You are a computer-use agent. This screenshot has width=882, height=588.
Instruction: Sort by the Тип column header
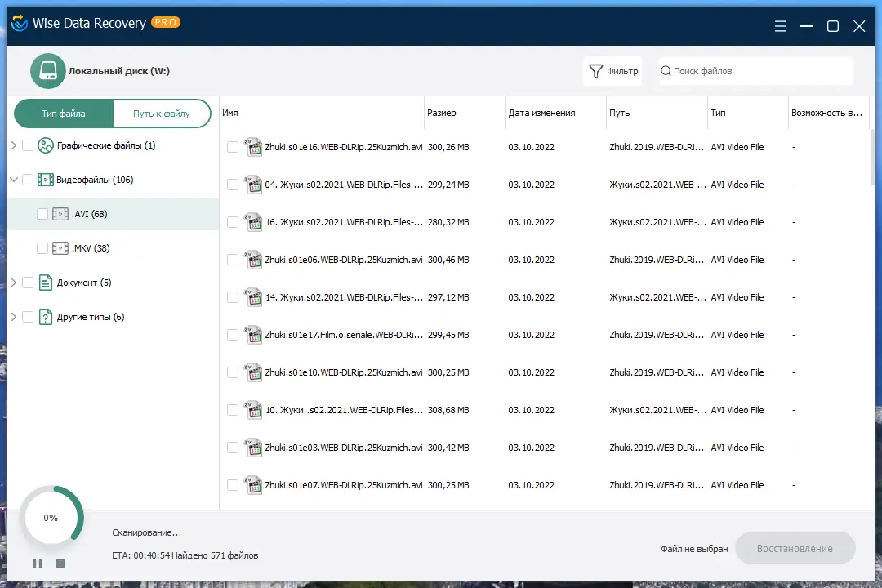click(x=747, y=113)
